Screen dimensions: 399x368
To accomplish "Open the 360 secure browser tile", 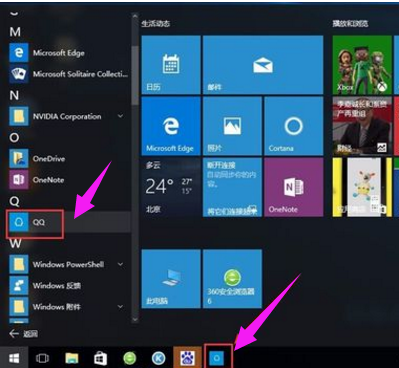I will click(x=232, y=279).
